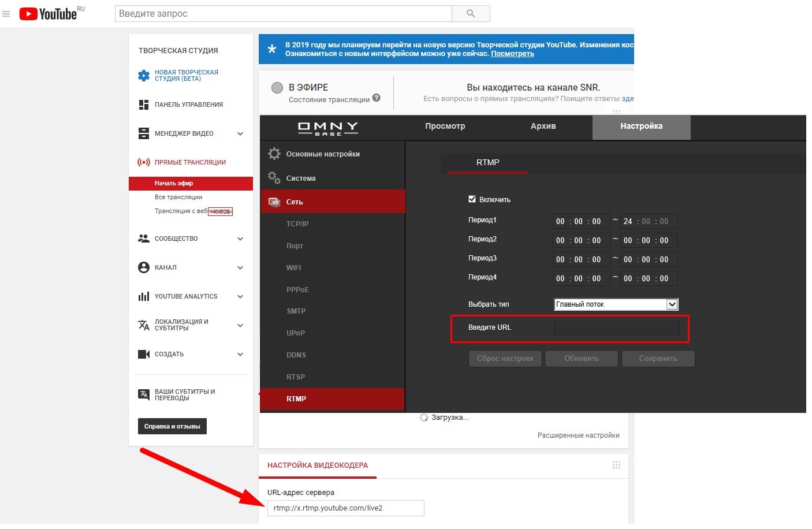
Task: Expand the Канал section
Action: click(240, 267)
